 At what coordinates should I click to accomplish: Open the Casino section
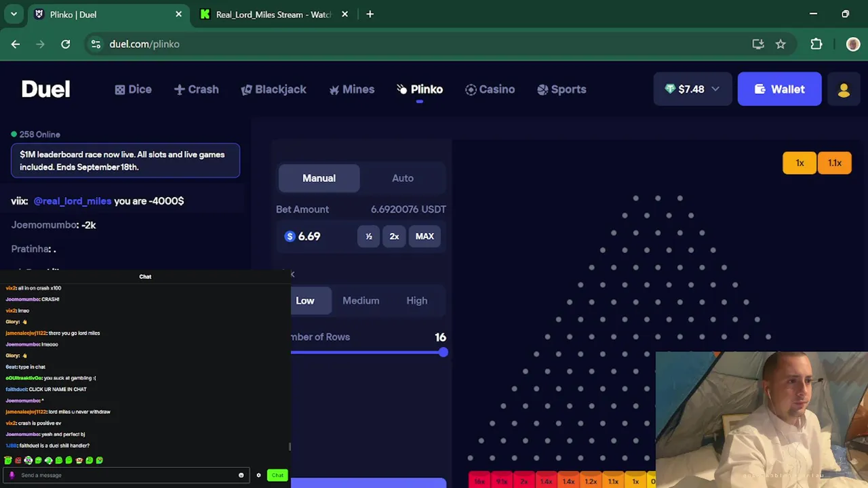click(490, 89)
